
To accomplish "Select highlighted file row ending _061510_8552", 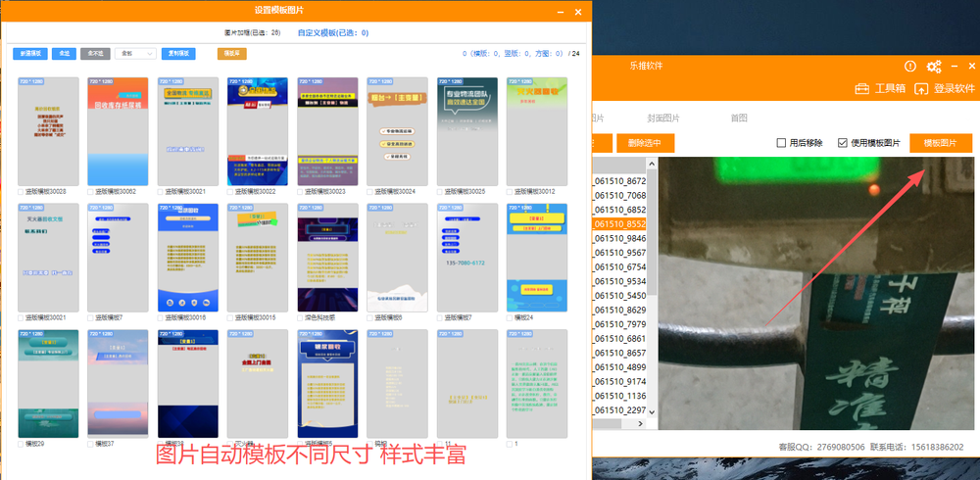I will click(x=618, y=223).
